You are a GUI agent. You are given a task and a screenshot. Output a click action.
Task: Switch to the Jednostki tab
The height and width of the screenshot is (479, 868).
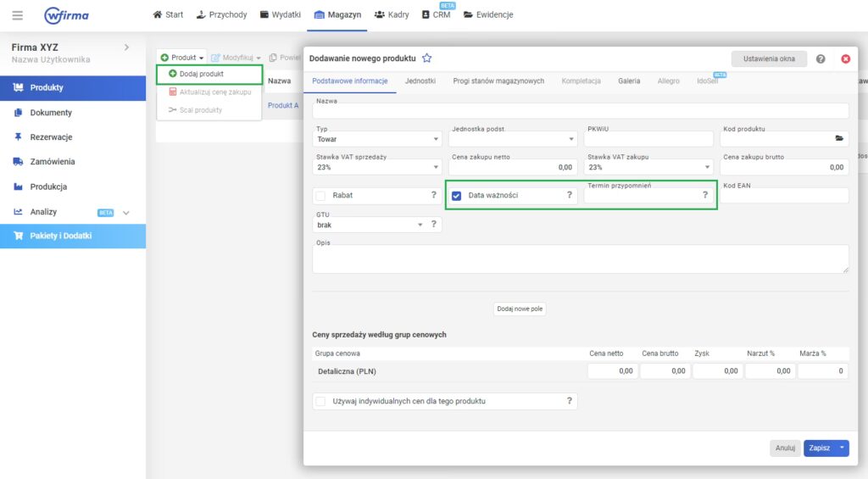coord(420,81)
